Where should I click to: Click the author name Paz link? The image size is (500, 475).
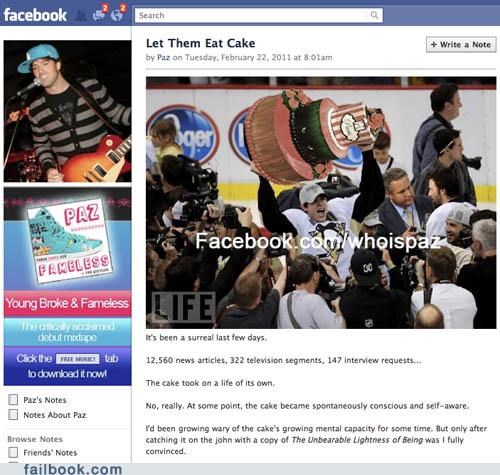tap(163, 57)
